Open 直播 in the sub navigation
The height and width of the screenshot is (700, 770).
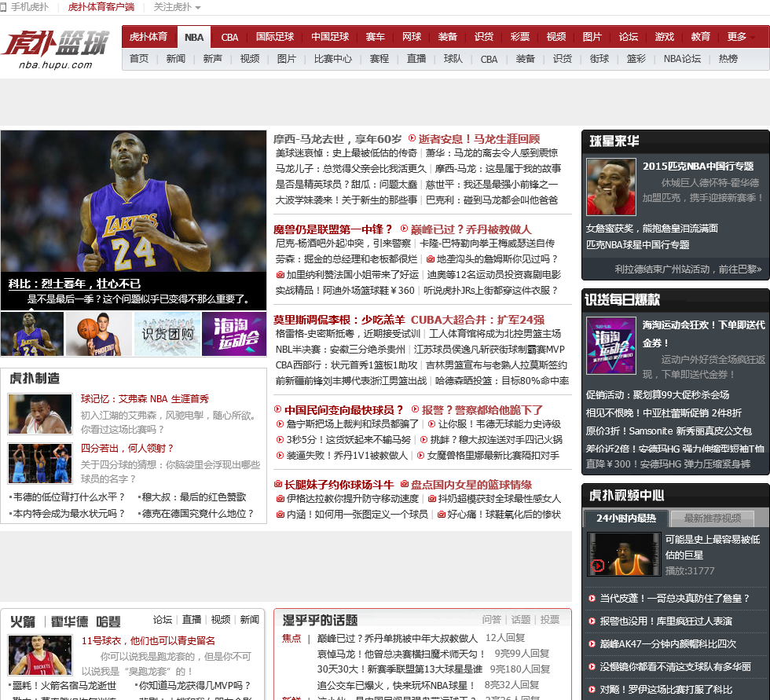[x=416, y=59]
